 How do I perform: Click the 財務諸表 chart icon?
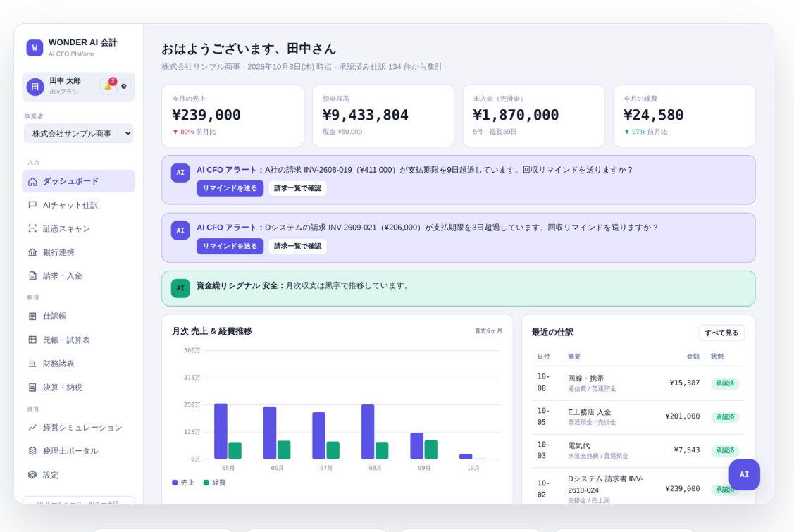pos(32,364)
